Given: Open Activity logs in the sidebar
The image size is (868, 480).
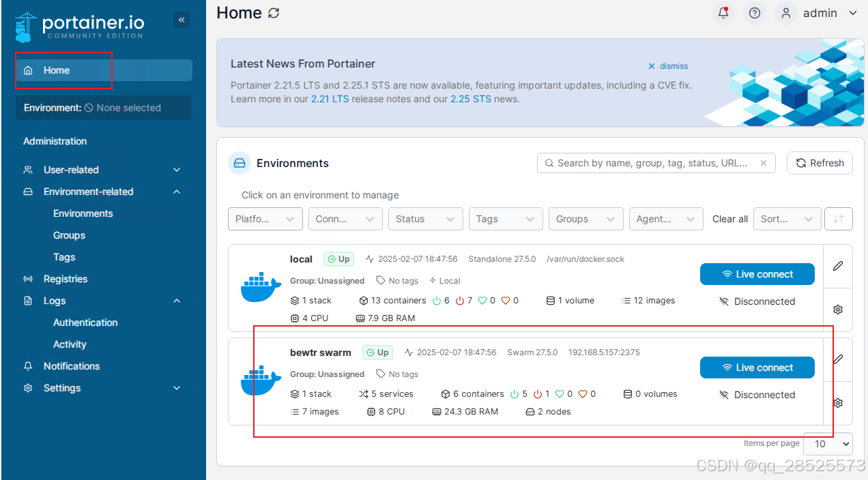Looking at the screenshot, I should (x=70, y=344).
